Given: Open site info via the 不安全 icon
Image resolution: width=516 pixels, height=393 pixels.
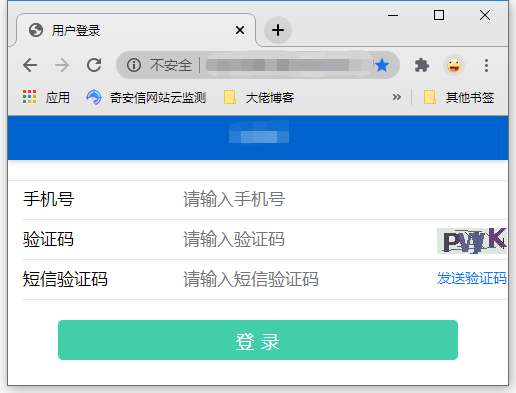Looking at the screenshot, I should coord(134,65).
